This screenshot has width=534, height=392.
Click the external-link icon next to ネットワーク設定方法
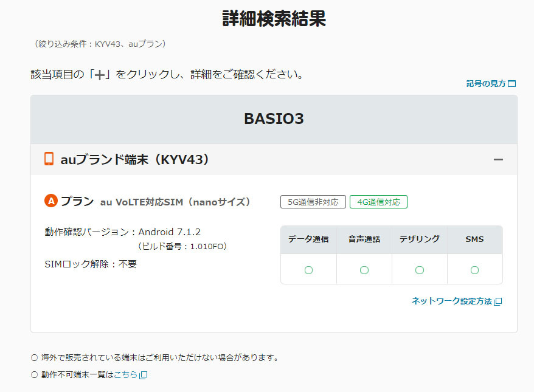pos(498,301)
